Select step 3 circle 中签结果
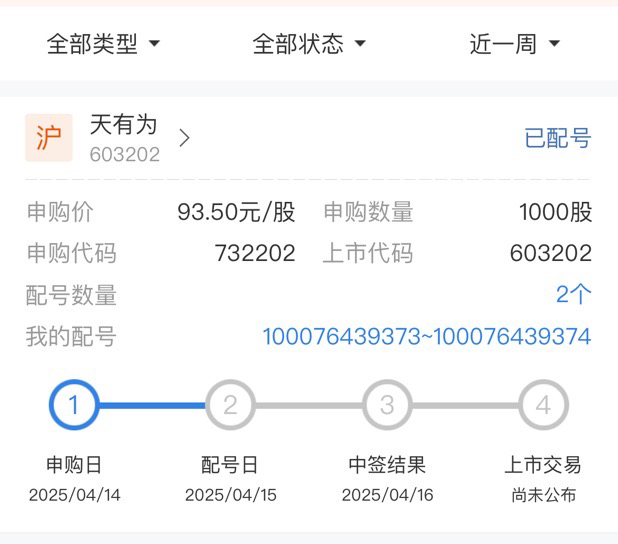The height and width of the screenshot is (544, 618). click(387, 404)
